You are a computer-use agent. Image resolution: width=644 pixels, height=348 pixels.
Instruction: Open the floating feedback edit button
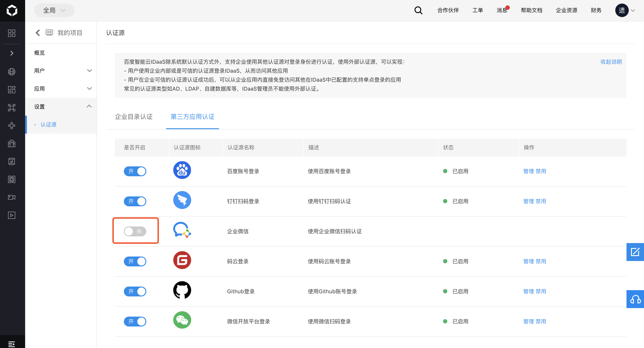click(635, 252)
